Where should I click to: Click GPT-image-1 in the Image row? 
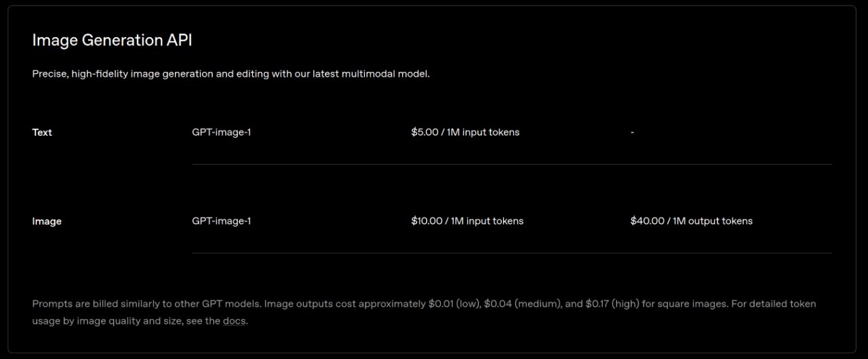(x=222, y=221)
